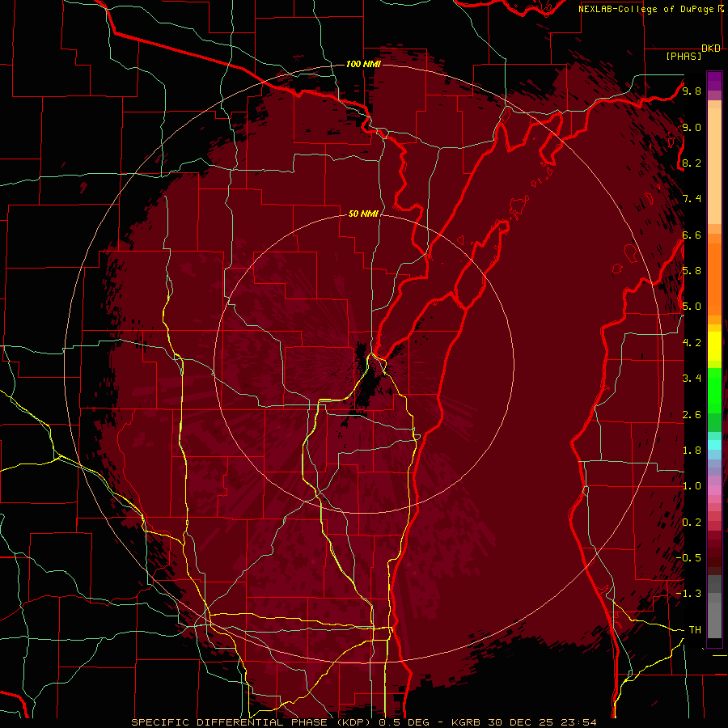Click the "TH" threshold label on the legend
Image resolution: width=728 pixels, height=728 pixels.
[695, 629]
